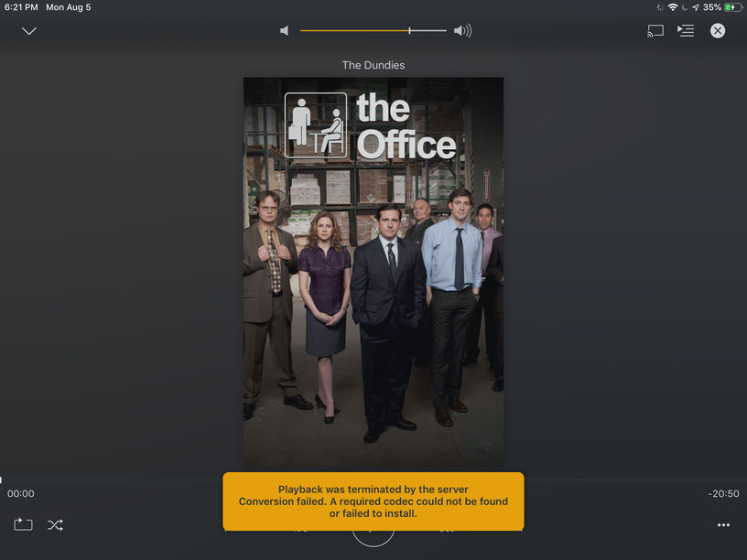Mute audio with the low-volume speaker icon
747x560 pixels.
(285, 31)
